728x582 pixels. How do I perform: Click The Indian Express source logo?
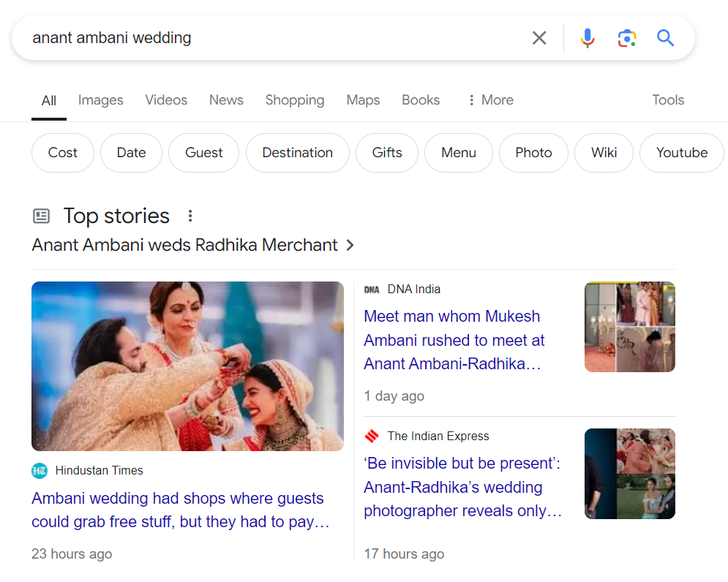point(372,436)
